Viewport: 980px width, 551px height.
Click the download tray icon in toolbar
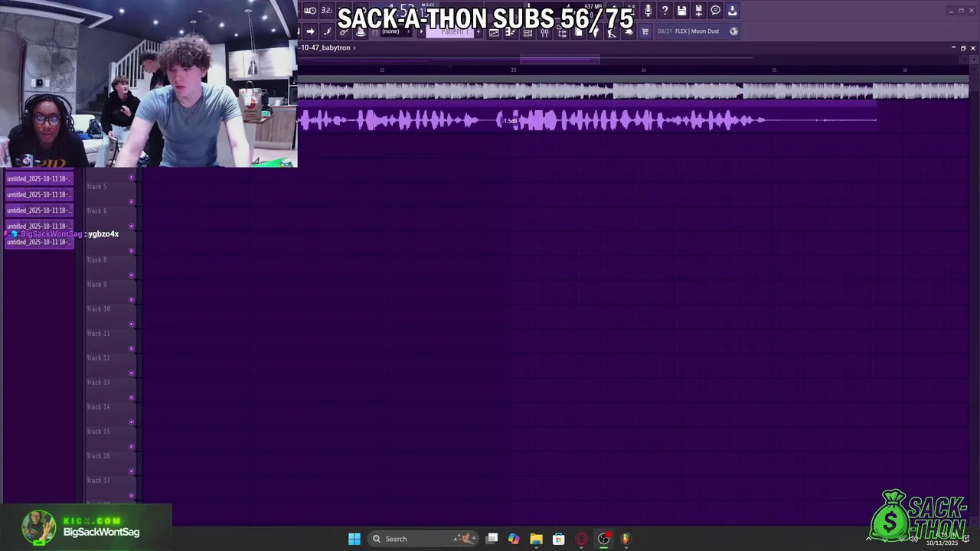click(x=732, y=11)
